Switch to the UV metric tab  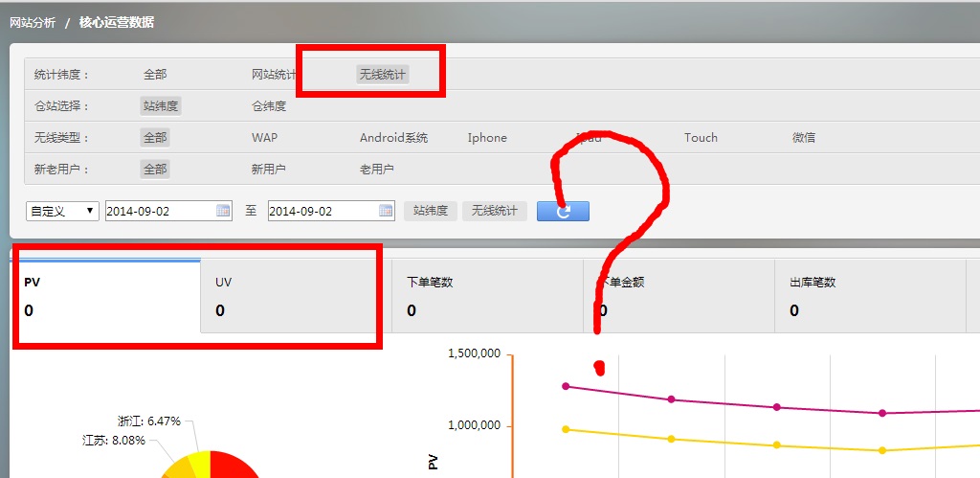(x=297, y=296)
